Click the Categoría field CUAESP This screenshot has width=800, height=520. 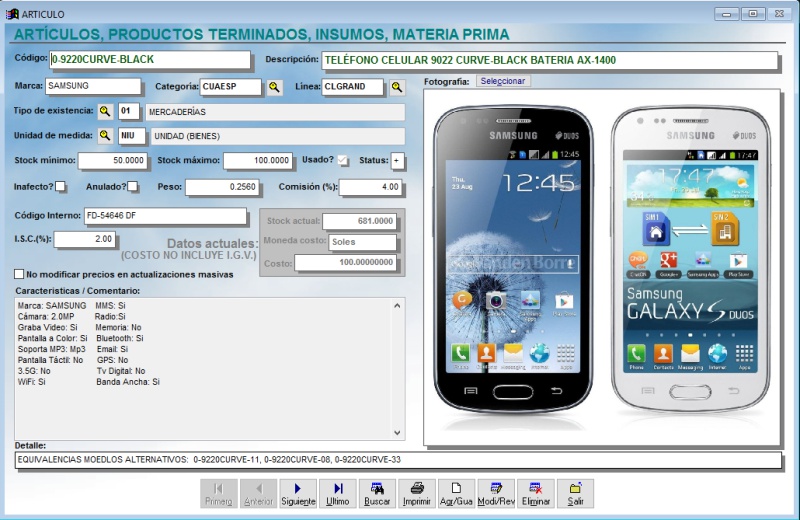(231, 87)
